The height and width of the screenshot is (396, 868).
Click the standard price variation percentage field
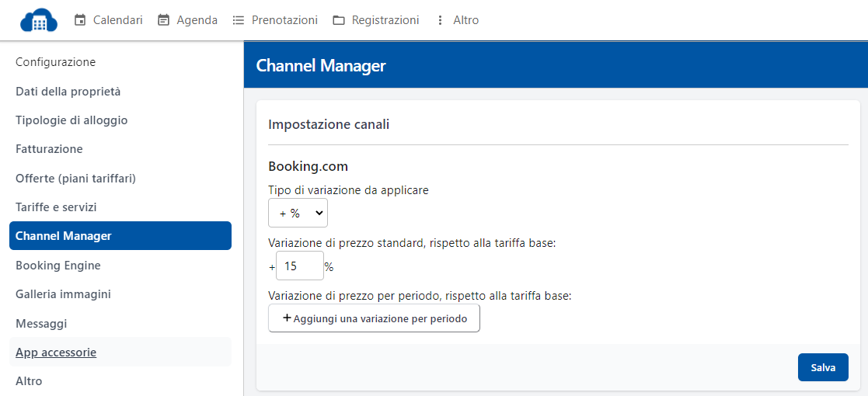click(x=299, y=266)
